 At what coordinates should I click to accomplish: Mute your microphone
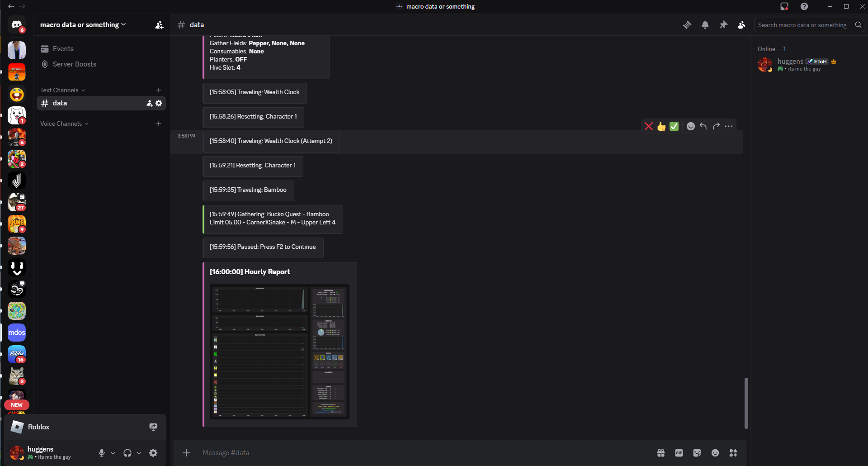101,452
